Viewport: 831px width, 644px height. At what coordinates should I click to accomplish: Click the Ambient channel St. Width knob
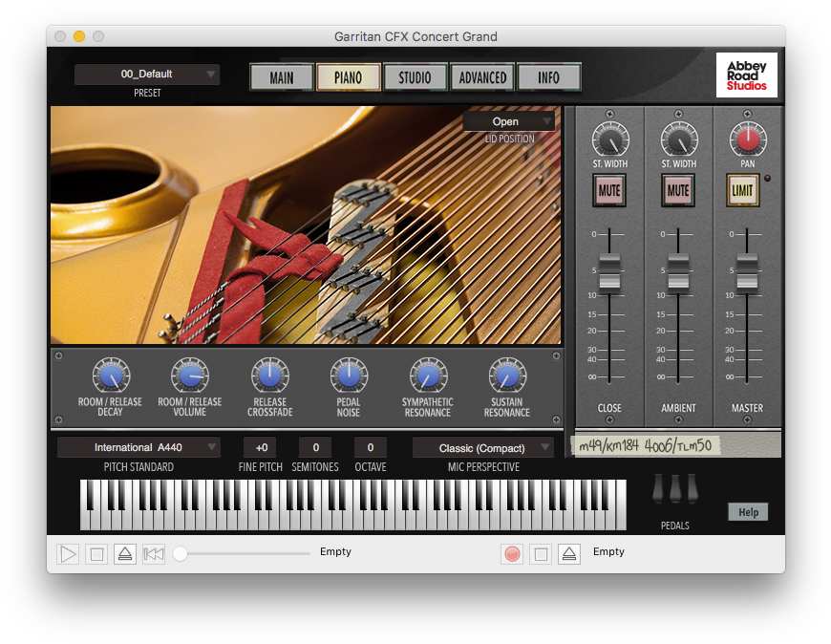pyautogui.click(x=679, y=140)
